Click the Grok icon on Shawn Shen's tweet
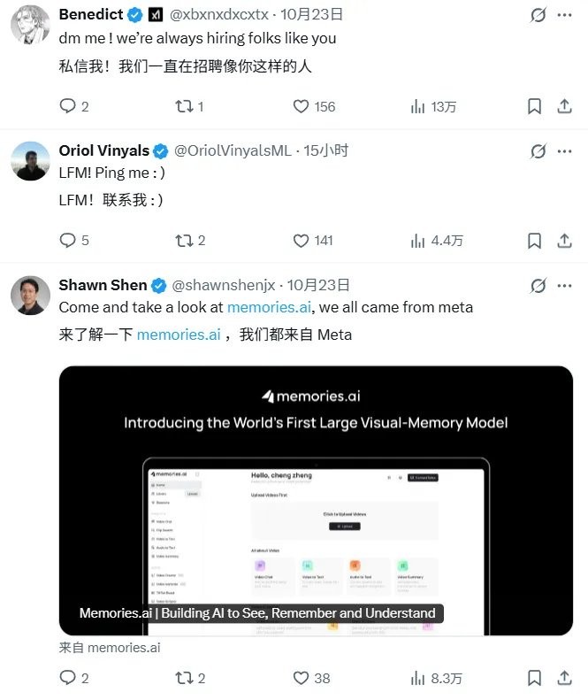 [538, 286]
